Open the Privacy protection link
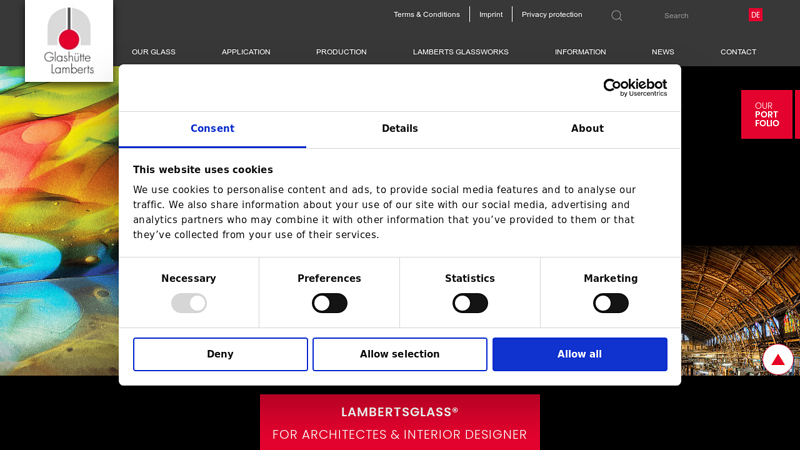This screenshot has height=450, width=800. pyautogui.click(x=551, y=14)
